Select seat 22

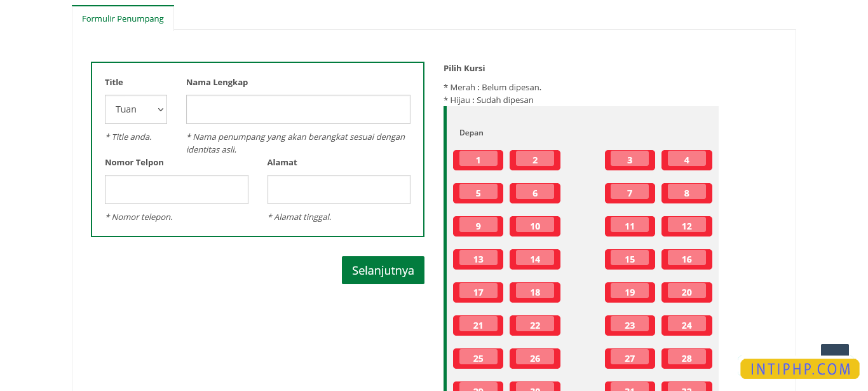click(534, 325)
